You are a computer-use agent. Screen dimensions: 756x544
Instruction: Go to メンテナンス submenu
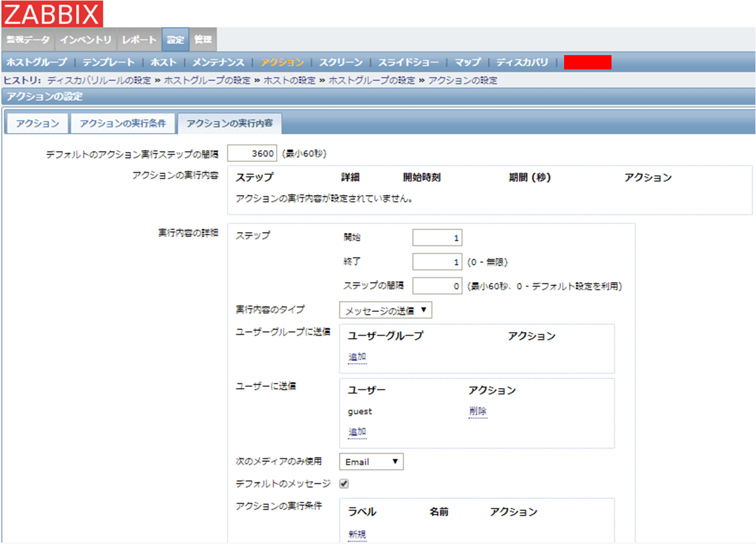[218, 62]
